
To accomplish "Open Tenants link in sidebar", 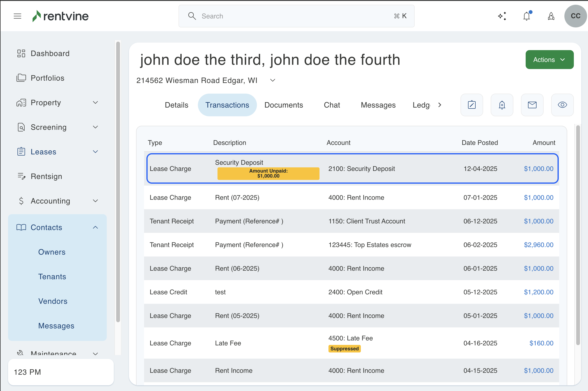I will tap(52, 277).
